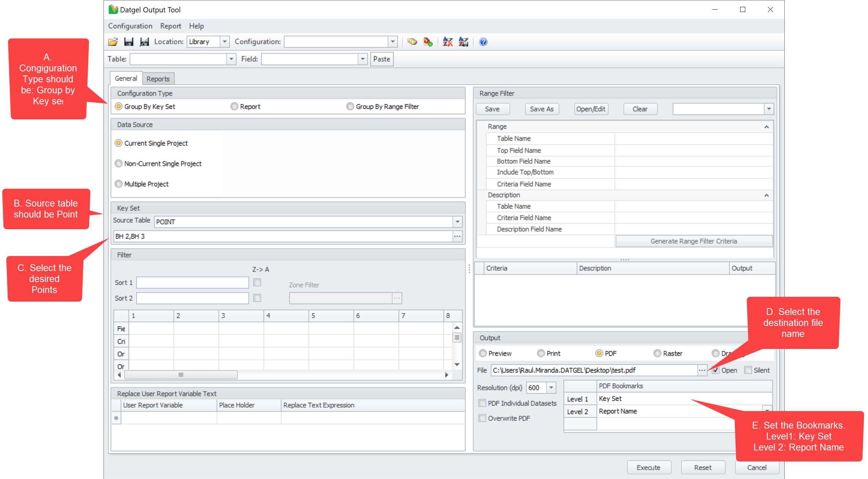
Task: Click the stacked folders toolbar icon
Action: point(412,42)
